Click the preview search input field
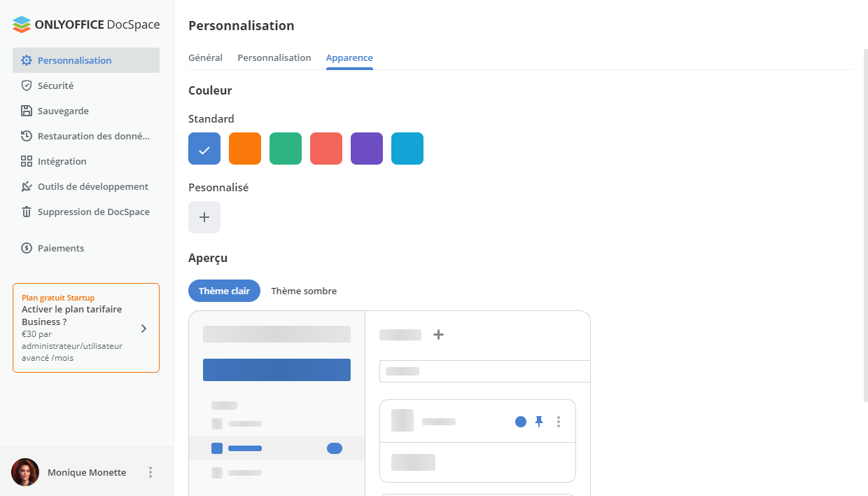The width and height of the screenshot is (868, 496). point(485,371)
